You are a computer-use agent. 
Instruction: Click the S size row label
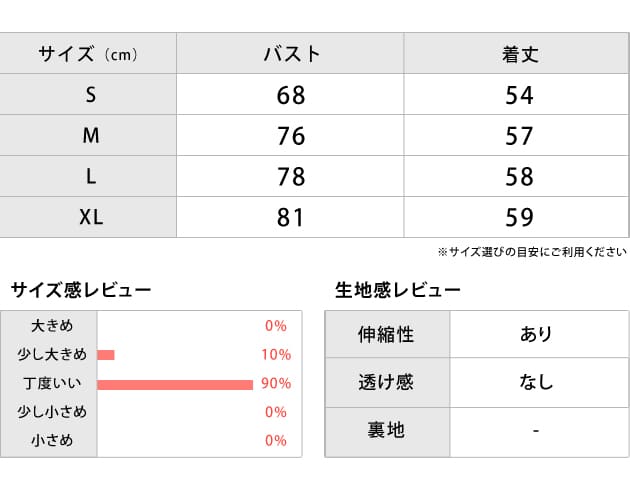[x=90, y=96]
